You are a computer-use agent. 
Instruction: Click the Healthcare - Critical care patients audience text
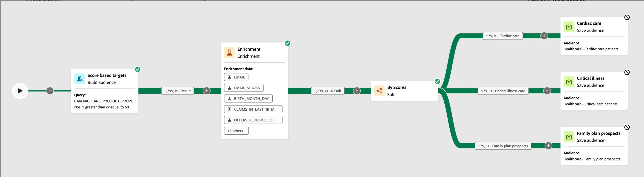[590, 104]
